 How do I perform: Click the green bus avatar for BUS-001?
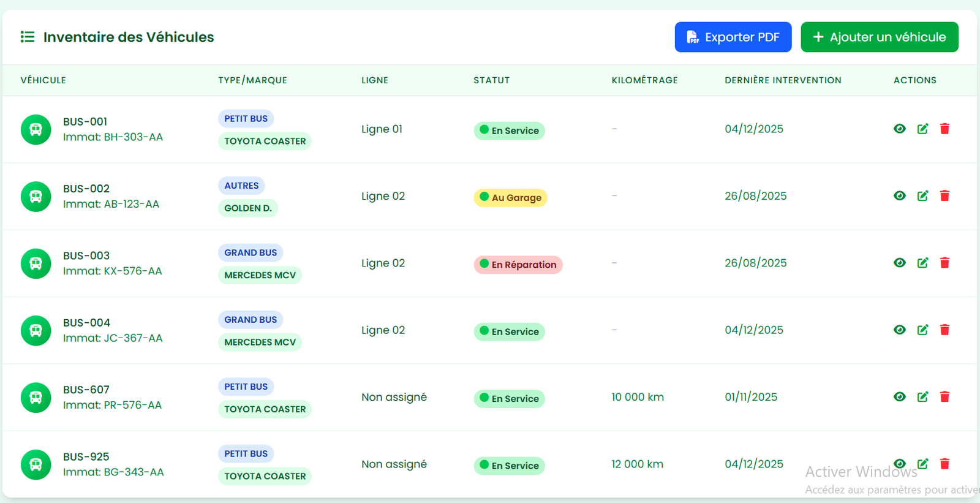tap(36, 130)
